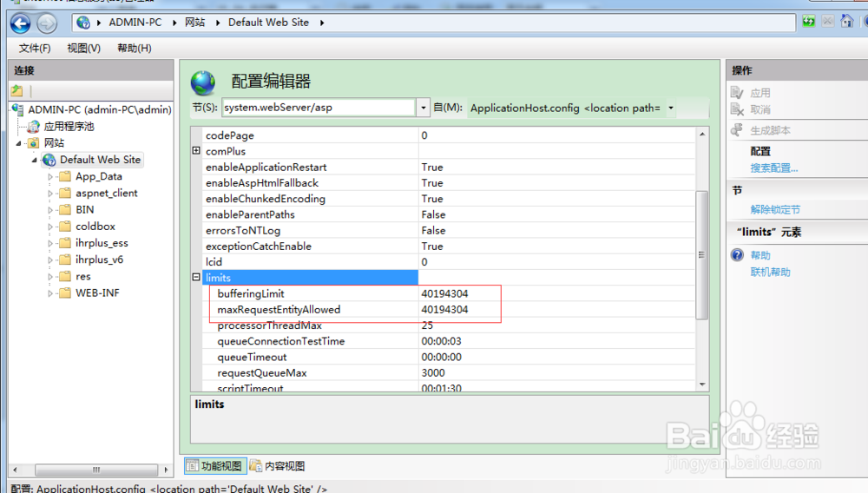Click the res folder icon
Screen dimensions: 868x493
tap(65, 276)
